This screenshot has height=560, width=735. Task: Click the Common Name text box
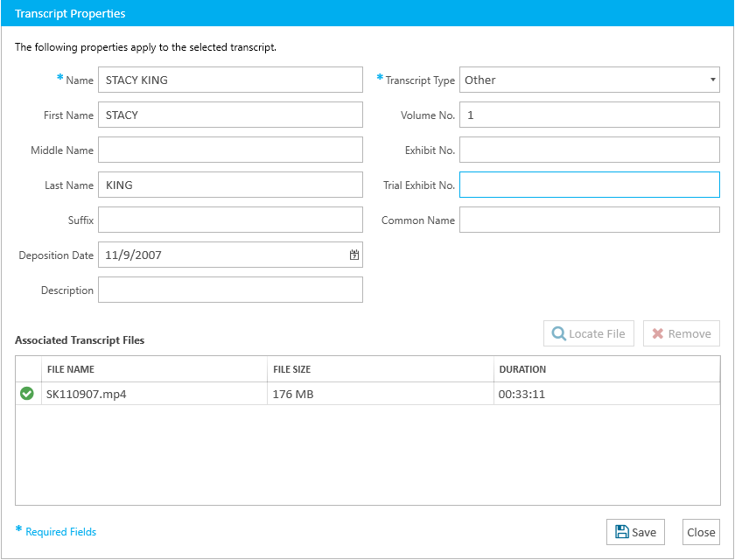589,220
